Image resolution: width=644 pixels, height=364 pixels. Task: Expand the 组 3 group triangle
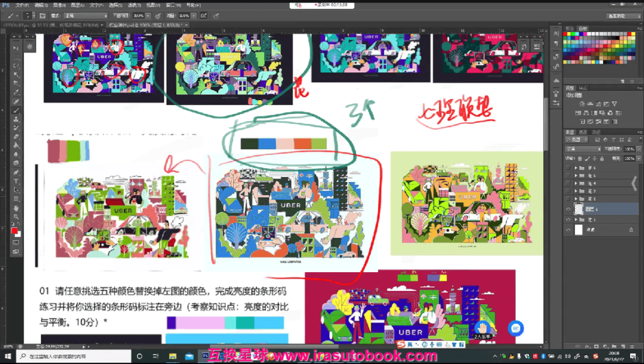coord(576,191)
